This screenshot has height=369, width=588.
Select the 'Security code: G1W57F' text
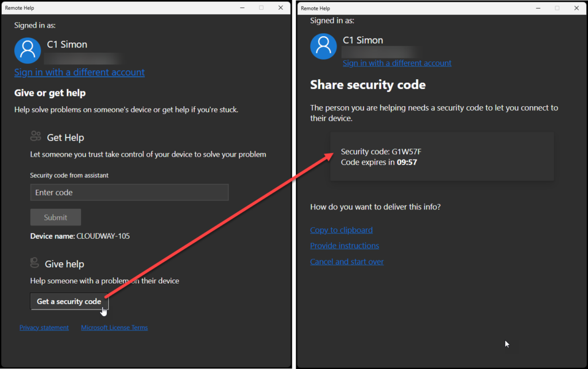(381, 152)
